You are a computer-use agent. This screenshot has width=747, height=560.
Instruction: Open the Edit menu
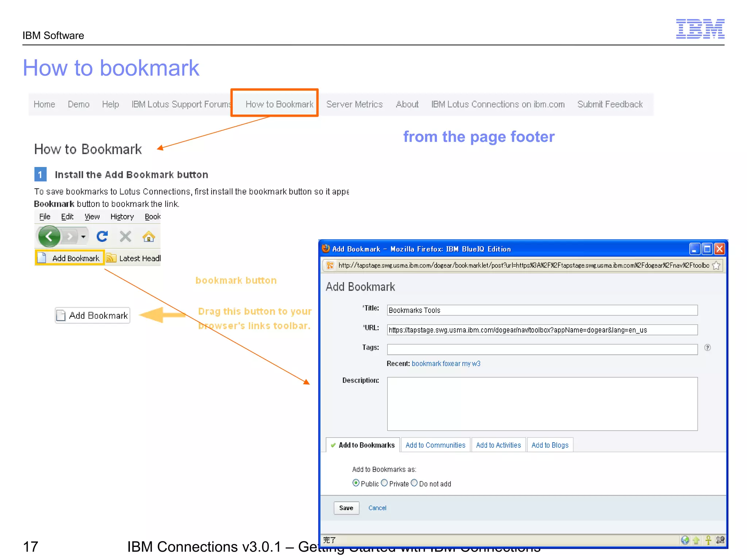pyautogui.click(x=67, y=217)
